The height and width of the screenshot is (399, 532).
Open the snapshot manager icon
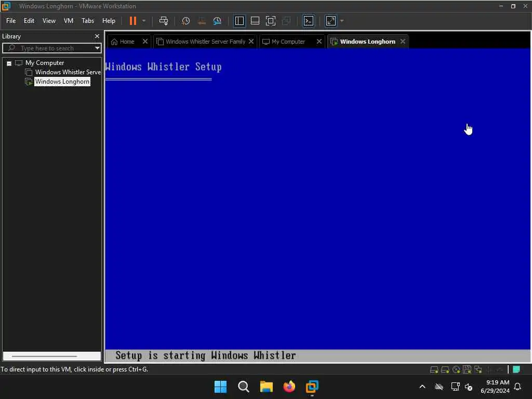tap(217, 21)
